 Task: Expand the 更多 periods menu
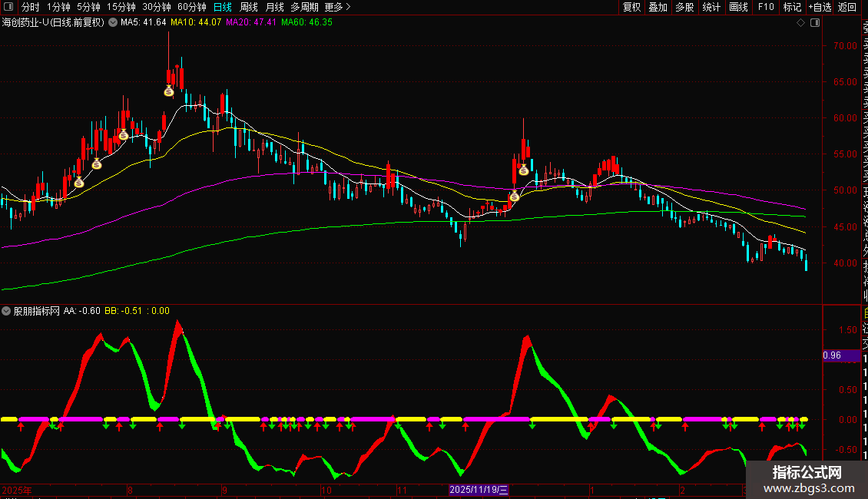point(338,7)
